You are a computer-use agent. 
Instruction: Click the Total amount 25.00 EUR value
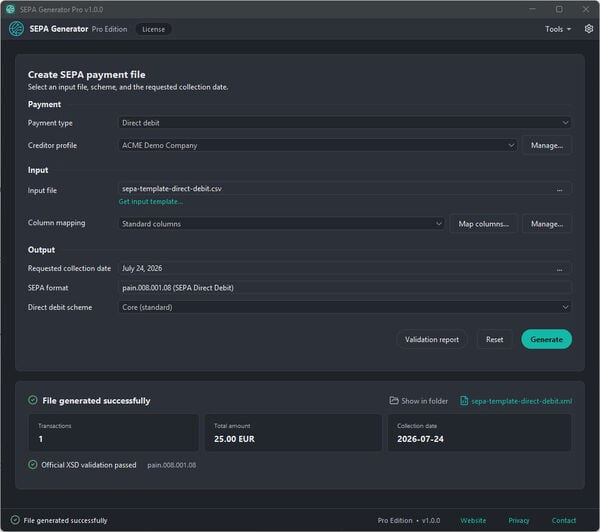pyautogui.click(x=234, y=439)
